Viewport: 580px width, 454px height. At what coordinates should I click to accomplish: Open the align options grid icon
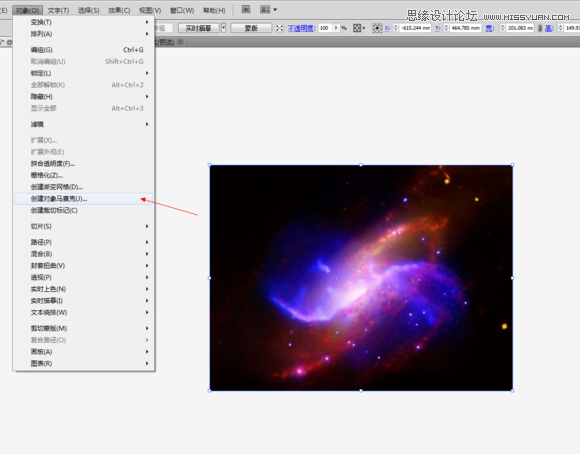tap(358, 28)
